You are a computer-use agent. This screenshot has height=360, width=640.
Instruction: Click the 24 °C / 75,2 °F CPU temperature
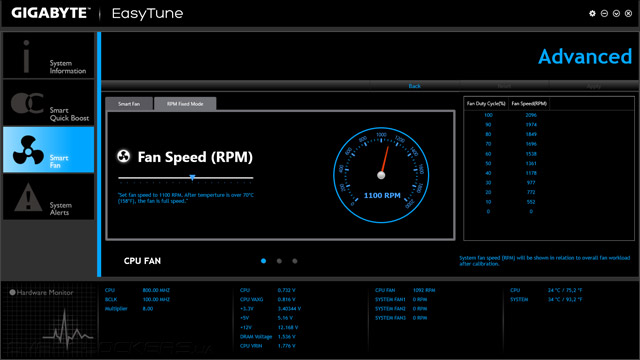[565, 290]
